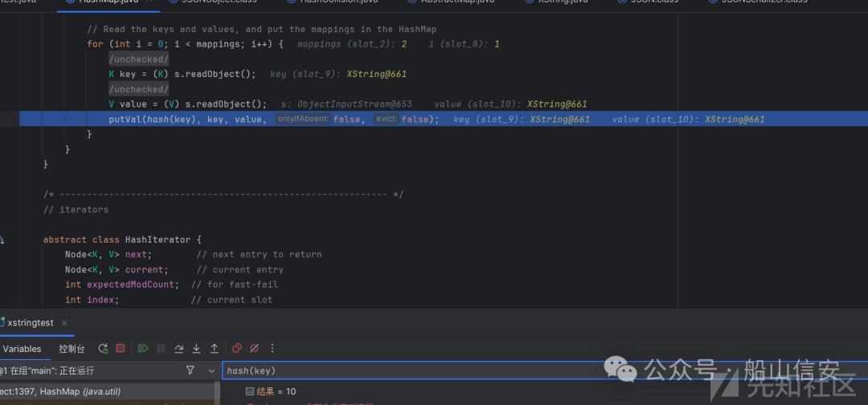
Task: Click the Node<K, V> next field line
Action: coord(193,255)
